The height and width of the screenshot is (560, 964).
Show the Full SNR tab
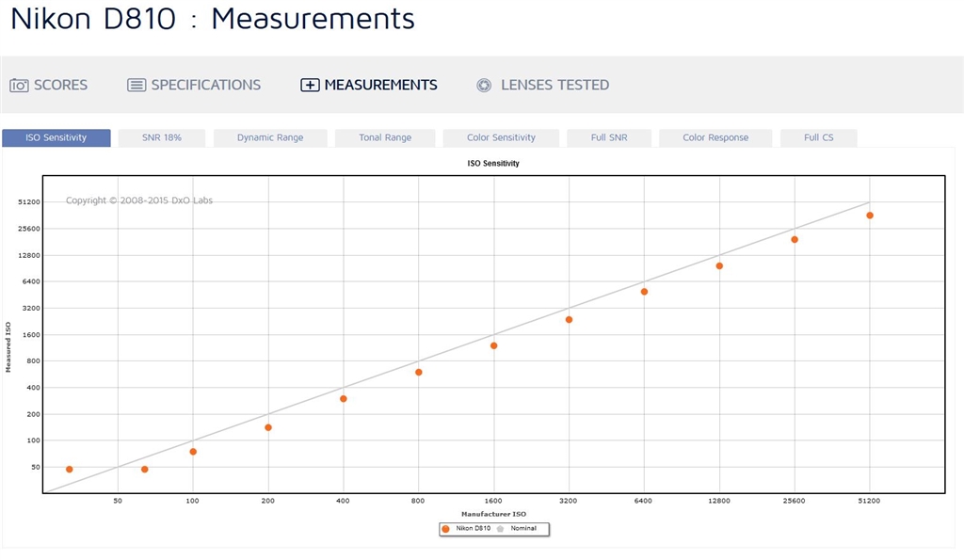click(x=609, y=137)
